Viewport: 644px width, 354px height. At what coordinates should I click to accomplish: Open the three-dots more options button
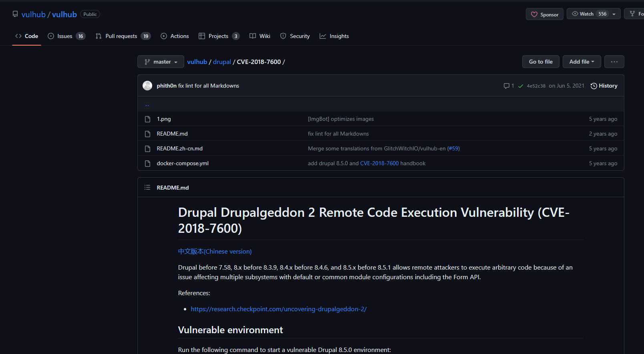tap(614, 62)
